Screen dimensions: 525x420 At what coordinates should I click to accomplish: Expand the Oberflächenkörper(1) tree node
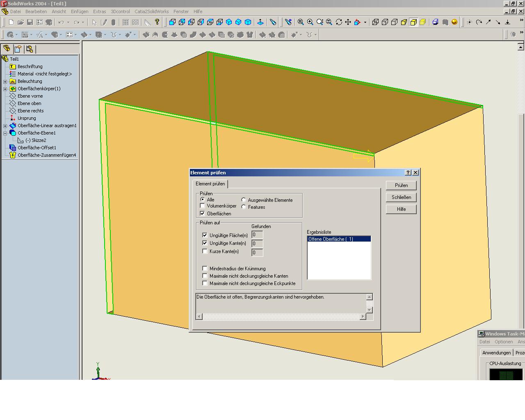(x=5, y=89)
